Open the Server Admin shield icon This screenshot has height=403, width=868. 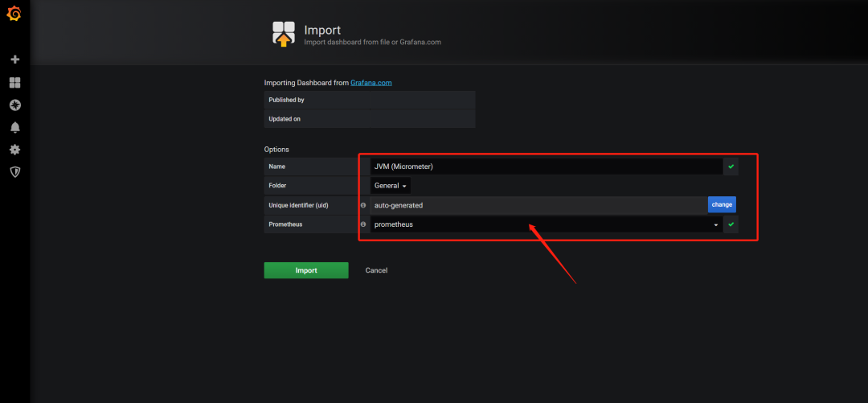[x=15, y=172]
